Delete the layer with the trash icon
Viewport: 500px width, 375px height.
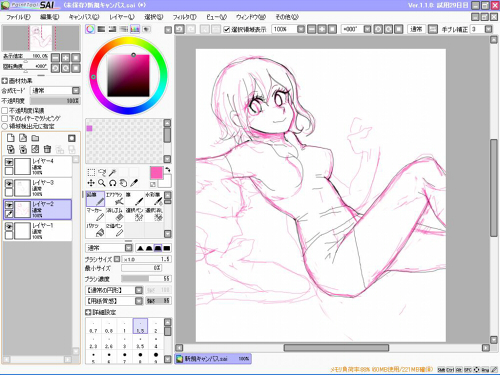pyautogui.click(x=48, y=149)
